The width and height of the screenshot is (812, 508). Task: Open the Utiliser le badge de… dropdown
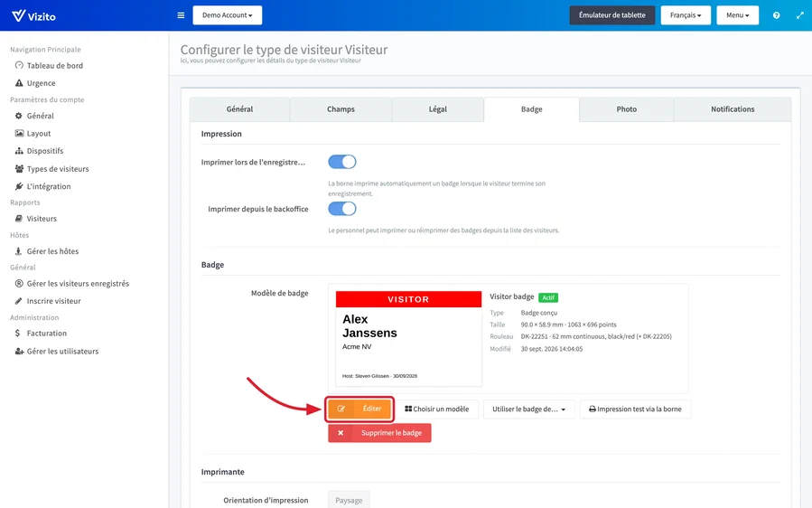528,409
